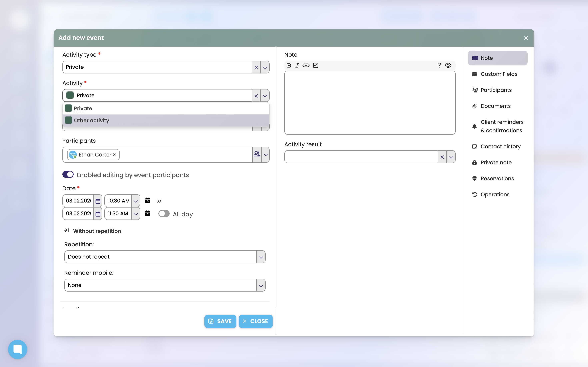
Task: Toggle the note preview eye icon
Action: tap(448, 65)
